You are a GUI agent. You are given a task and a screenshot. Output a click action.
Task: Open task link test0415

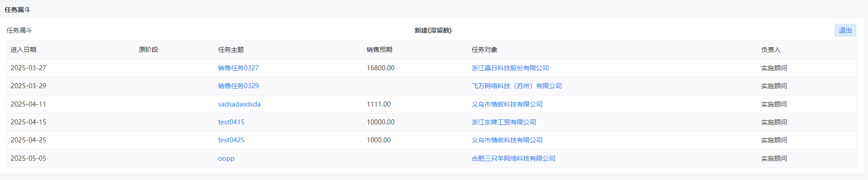(231, 122)
